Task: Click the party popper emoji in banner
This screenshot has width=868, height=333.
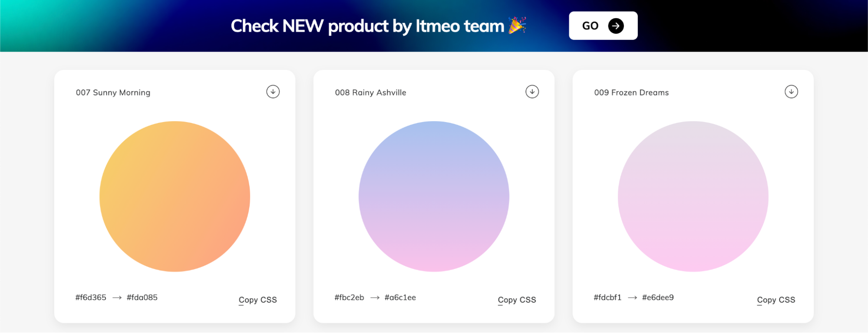Action: tap(517, 26)
